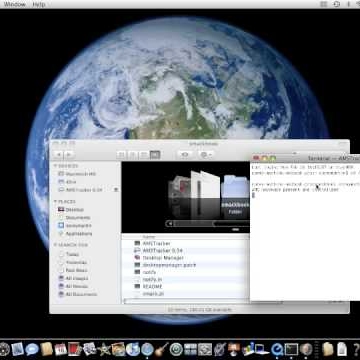Open Desktop in the Places sidebar
This screenshot has height=360, width=360.
pyautogui.click(x=71, y=210)
